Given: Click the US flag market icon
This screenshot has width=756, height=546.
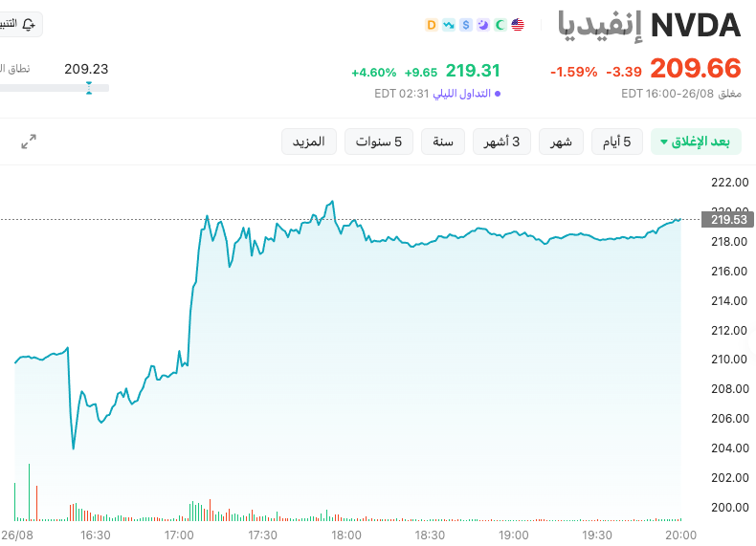Looking at the screenshot, I should click(x=518, y=25).
